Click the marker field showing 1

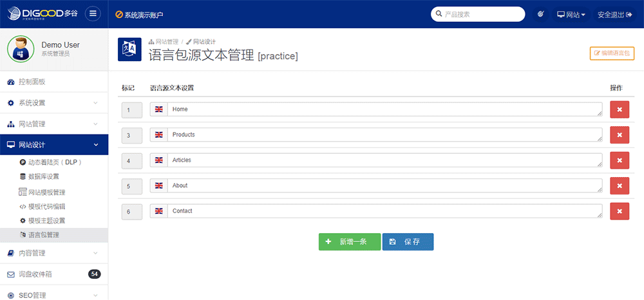(132, 110)
